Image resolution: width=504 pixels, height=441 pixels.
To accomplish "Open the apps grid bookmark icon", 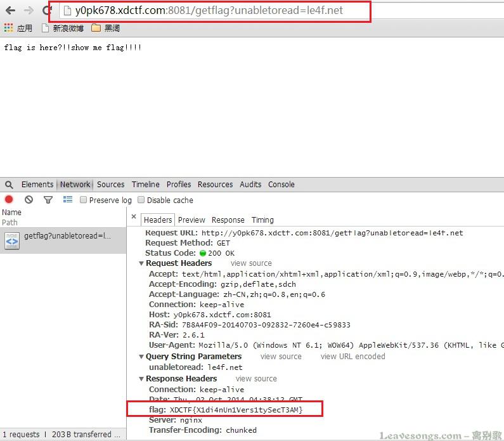I will point(8,28).
